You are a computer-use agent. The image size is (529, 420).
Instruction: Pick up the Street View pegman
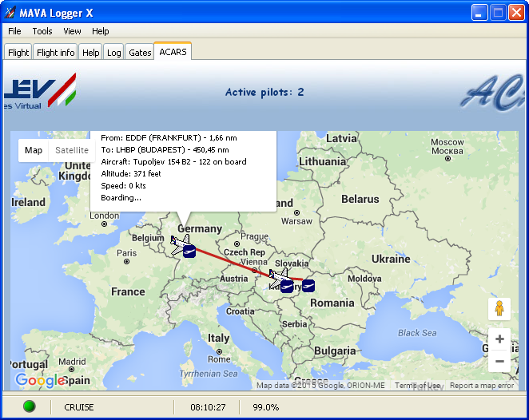499,309
